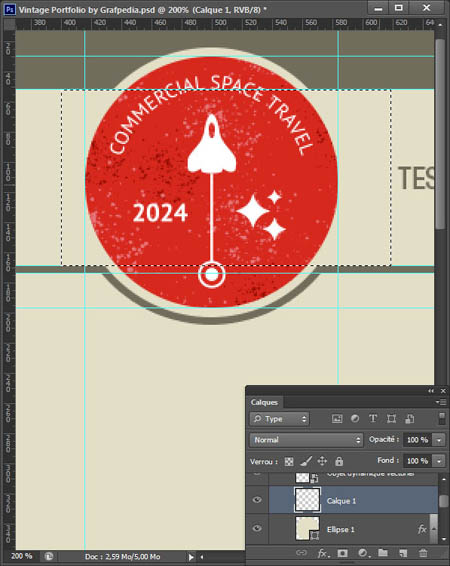Filter layers by pixel layers icon
This screenshot has height=566, width=450.
click(x=337, y=419)
